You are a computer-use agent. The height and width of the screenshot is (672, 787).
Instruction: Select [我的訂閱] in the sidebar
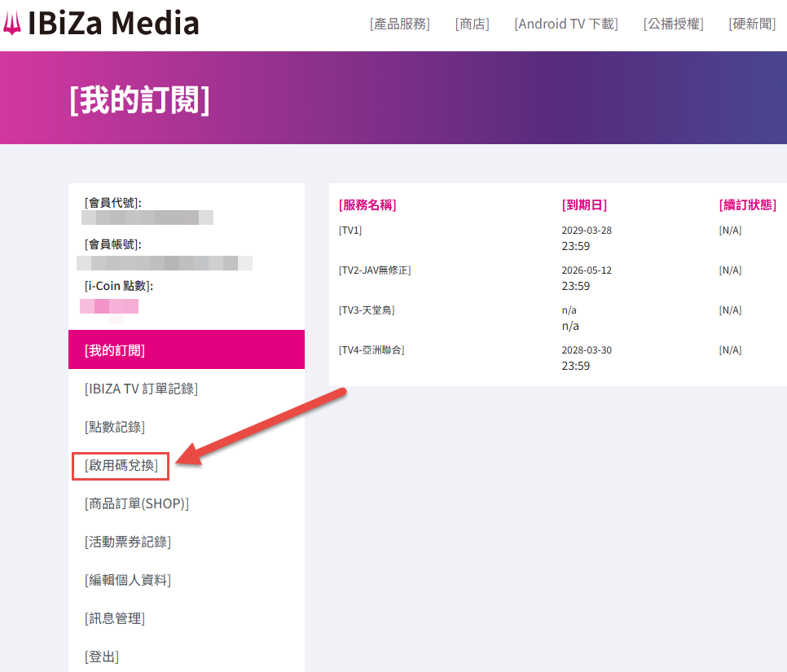187,349
